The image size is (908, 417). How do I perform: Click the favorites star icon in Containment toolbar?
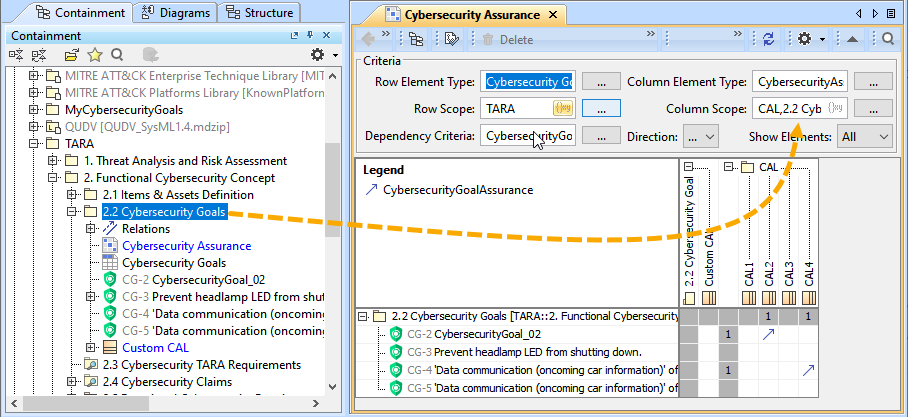tap(95, 54)
